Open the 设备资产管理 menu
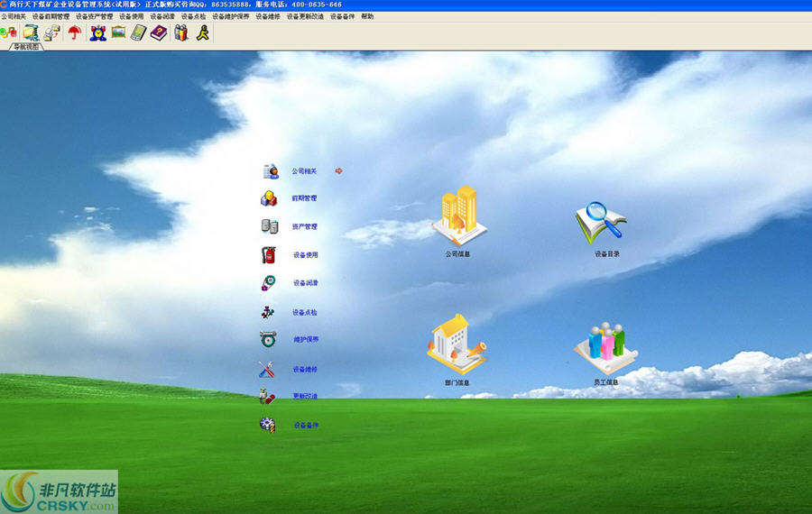 coord(94,16)
